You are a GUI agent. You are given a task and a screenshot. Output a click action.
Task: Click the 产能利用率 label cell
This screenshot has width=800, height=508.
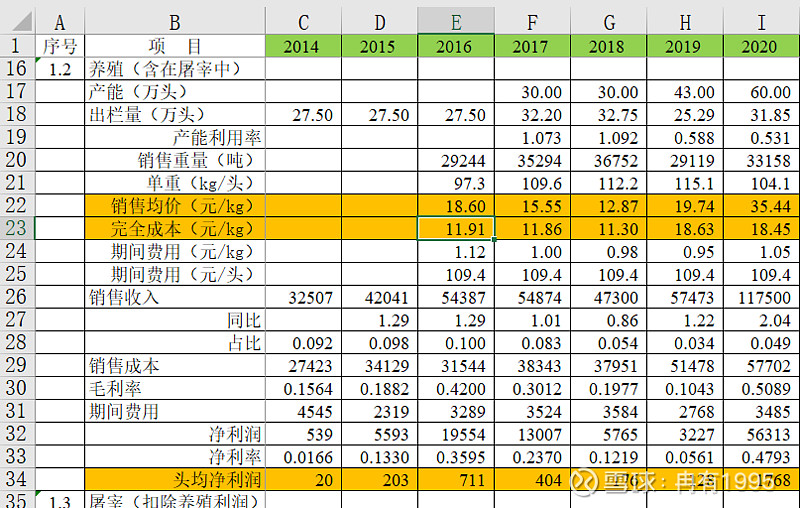175,137
